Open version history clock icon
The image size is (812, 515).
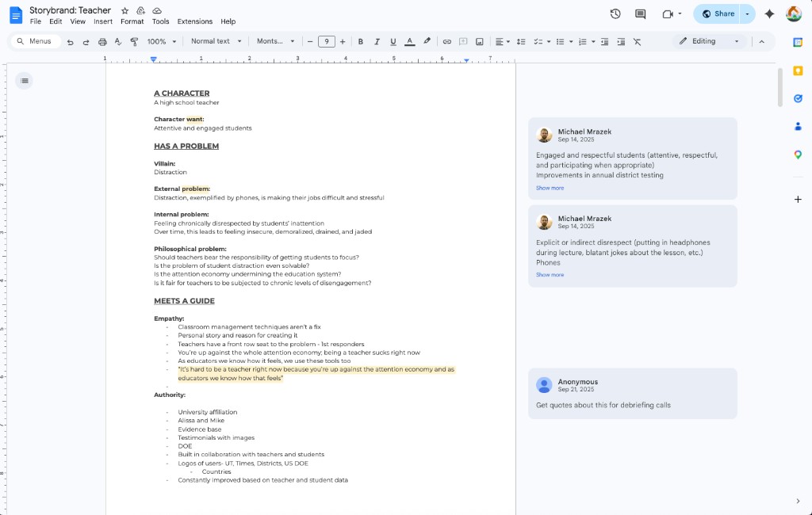pyautogui.click(x=615, y=13)
